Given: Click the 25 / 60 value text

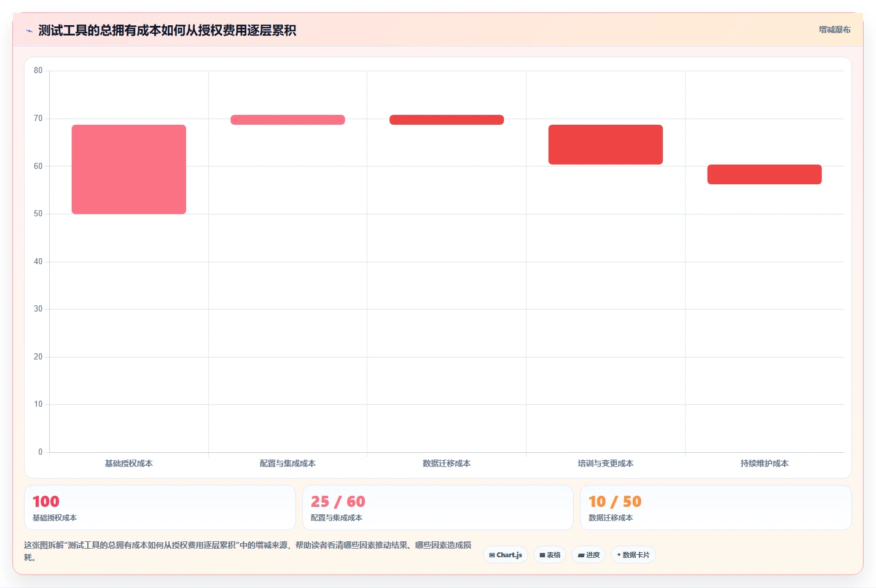Looking at the screenshot, I should pos(338,501).
